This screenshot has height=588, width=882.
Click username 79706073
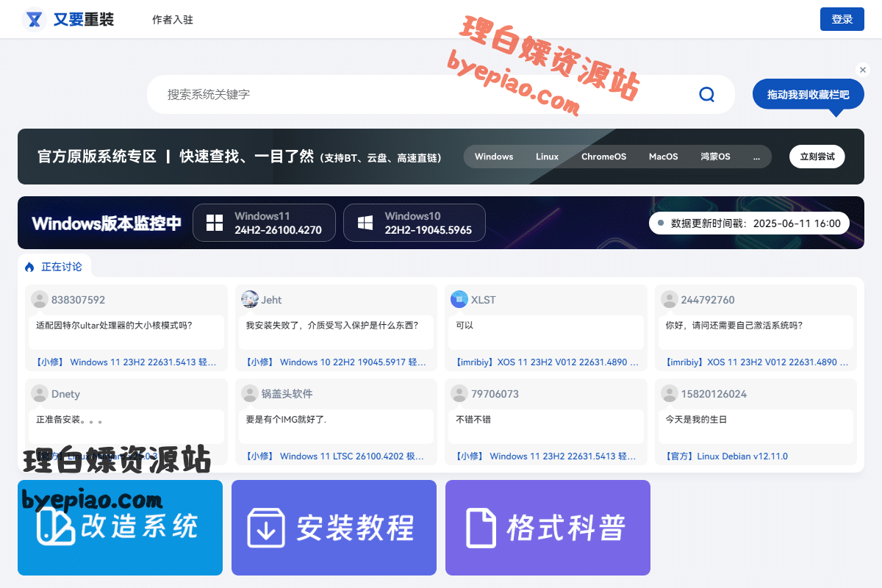[495, 394]
